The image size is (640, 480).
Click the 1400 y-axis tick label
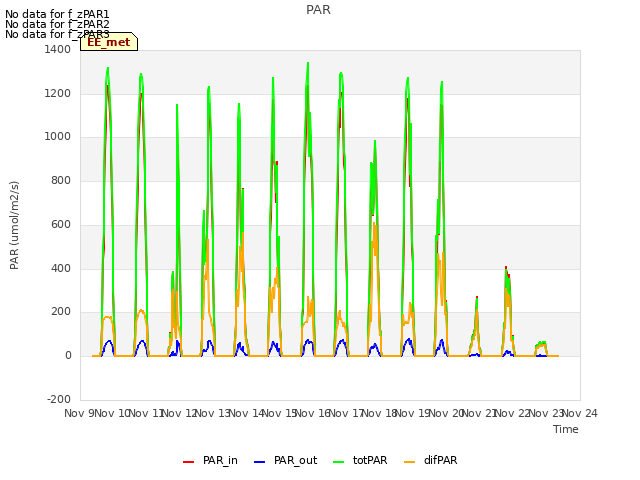[x=58, y=50]
